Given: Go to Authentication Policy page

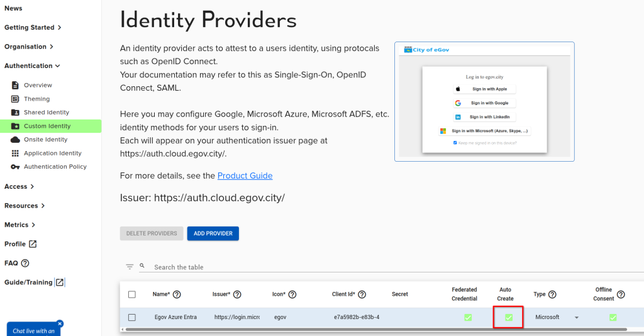Looking at the screenshot, I should coord(55,166).
